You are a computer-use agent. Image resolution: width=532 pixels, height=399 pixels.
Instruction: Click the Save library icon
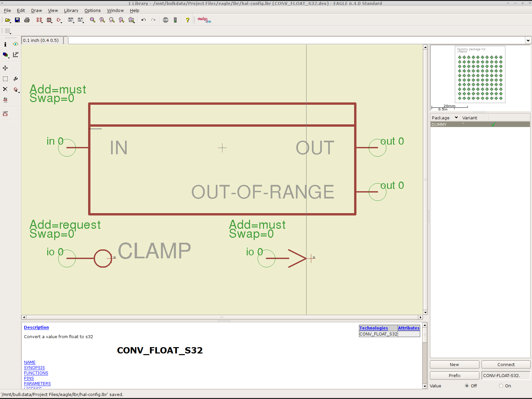click(x=17, y=20)
